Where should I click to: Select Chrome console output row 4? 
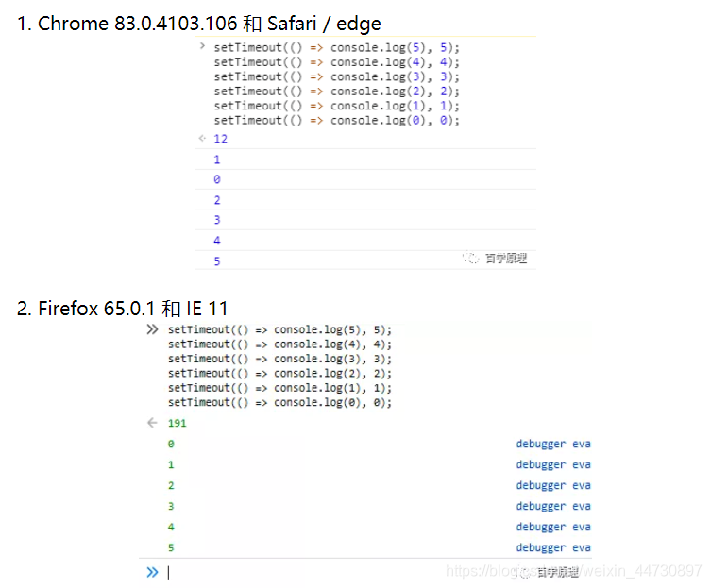click(365, 241)
